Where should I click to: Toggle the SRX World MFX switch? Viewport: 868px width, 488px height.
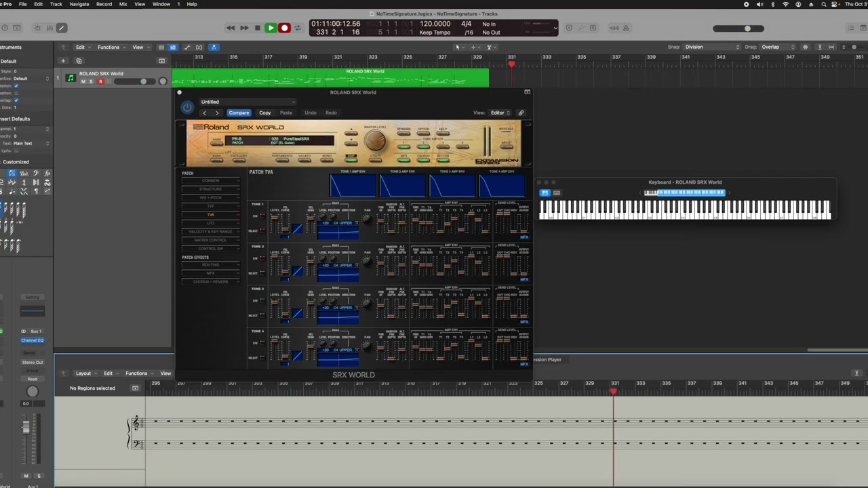click(x=404, y=160)
